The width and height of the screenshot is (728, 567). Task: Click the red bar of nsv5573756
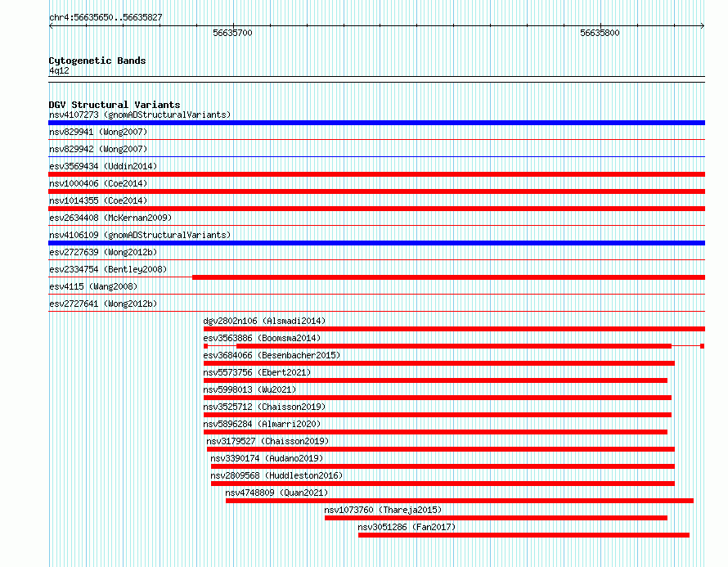point(435,380)
